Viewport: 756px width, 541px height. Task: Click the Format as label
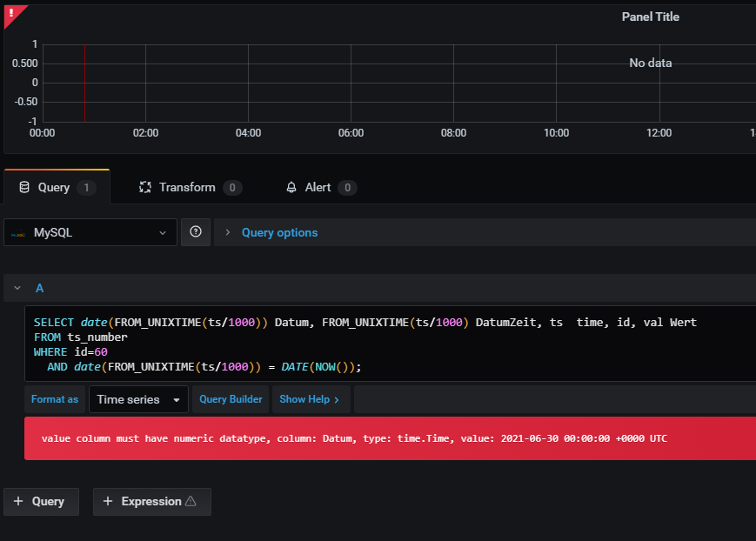click(55, 399)
